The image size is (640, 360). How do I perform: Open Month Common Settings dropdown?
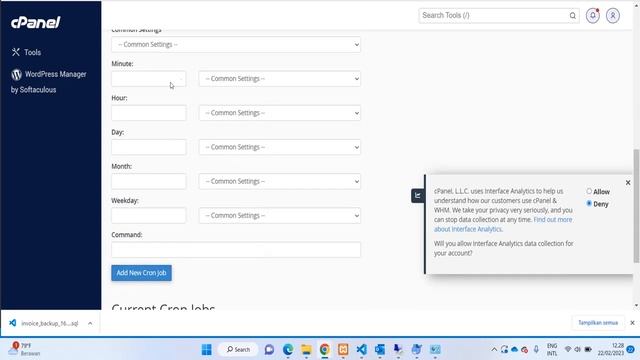[x=280, y=182]
